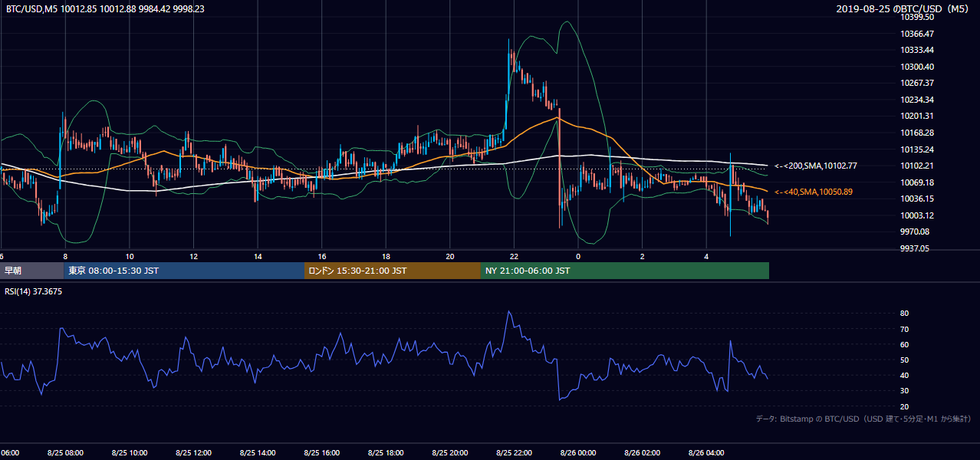This screenshot has width=980, height=460.
Task: Click price axis label 10168.28
Action: point(916,133)
